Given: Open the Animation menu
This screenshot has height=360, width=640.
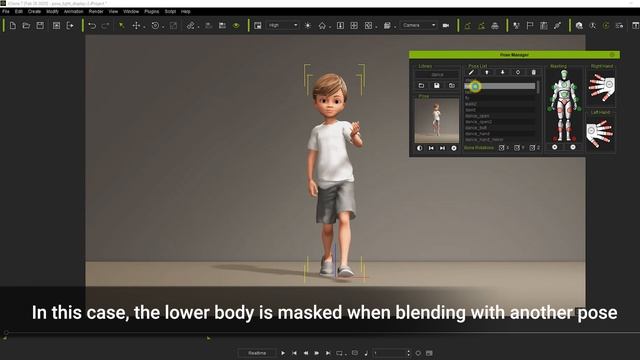Looking at the screenshot, I should [73, 11].
